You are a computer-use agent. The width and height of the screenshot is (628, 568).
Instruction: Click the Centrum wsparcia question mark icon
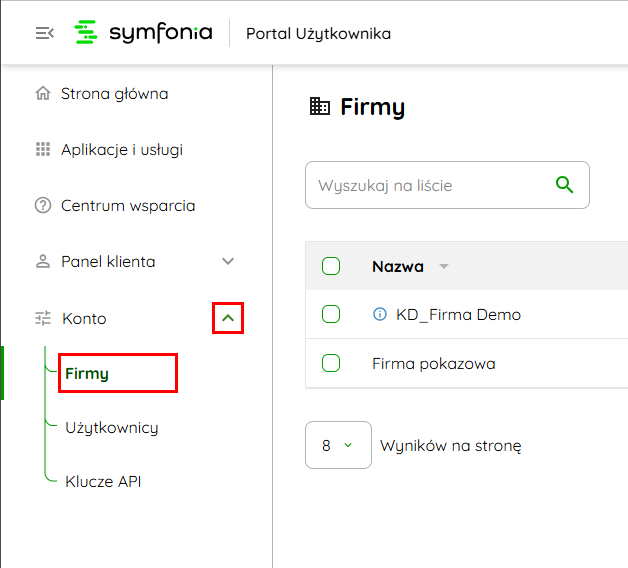pyautogui.click(x=43, y=206)
